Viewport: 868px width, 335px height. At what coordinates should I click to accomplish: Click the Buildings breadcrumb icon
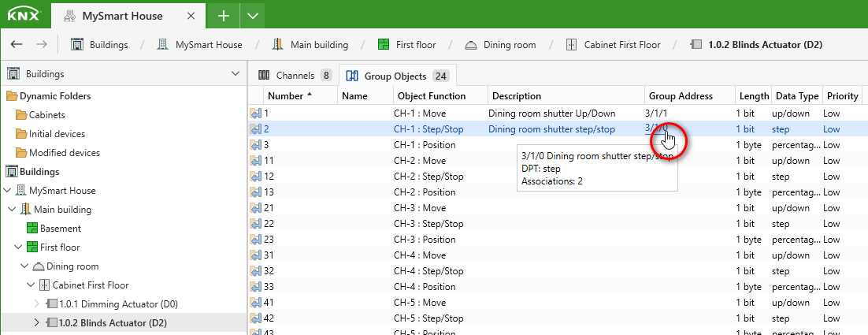(77, 45)
